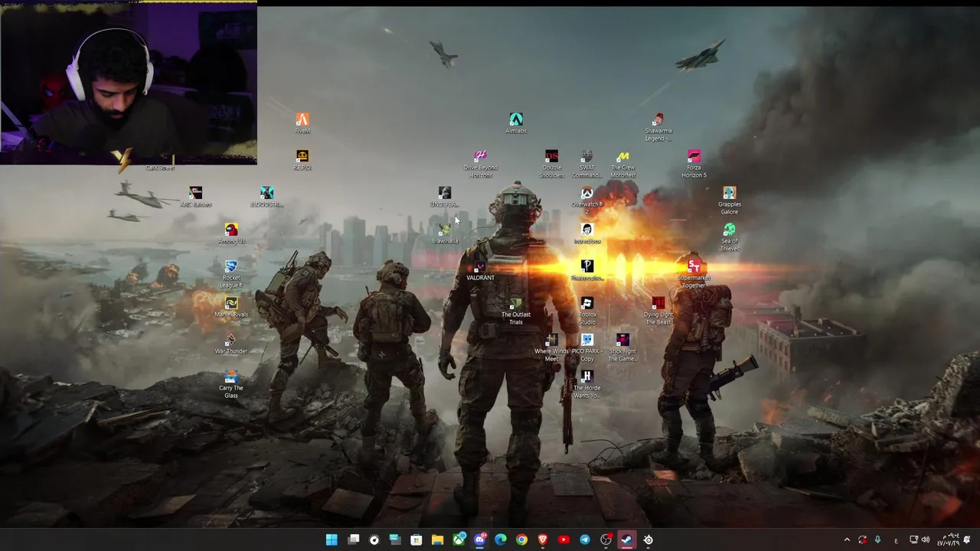Select Drive Beyond Horizons icon
This screenshot has height=551, width=980.
pos(480,164)
